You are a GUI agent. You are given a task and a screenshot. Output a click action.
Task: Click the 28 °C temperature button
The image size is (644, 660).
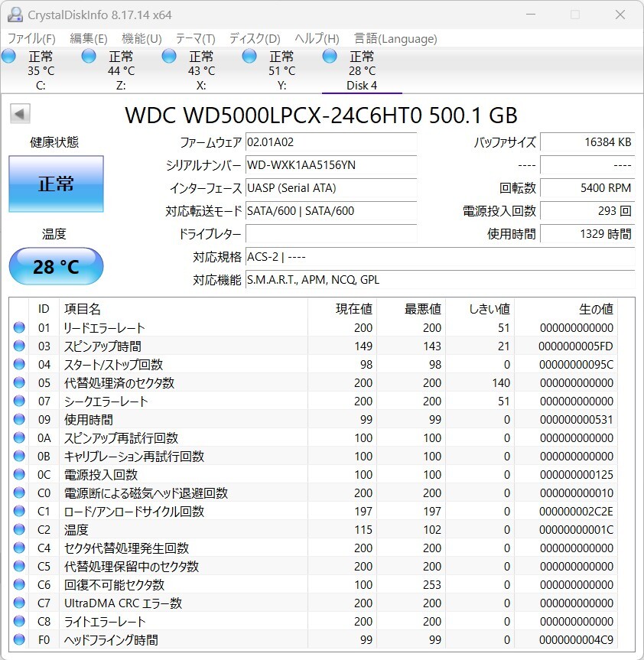coord(56,266)
